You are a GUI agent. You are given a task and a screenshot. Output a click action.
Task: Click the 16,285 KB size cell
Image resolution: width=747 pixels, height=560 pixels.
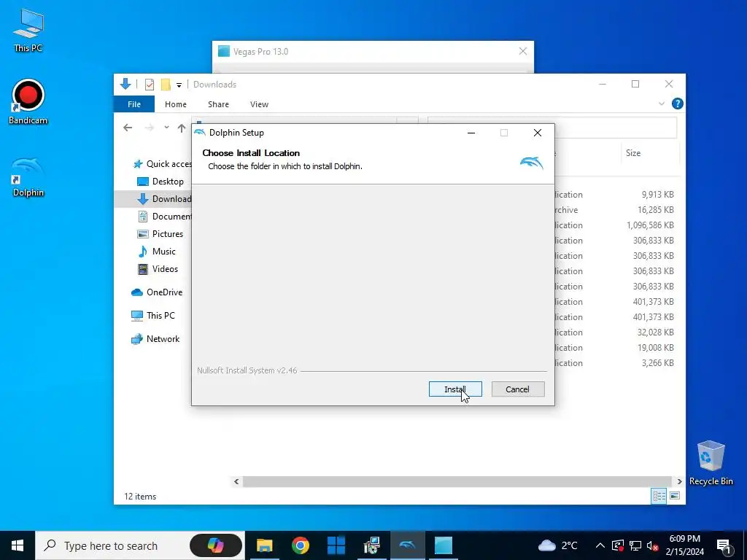656,210
